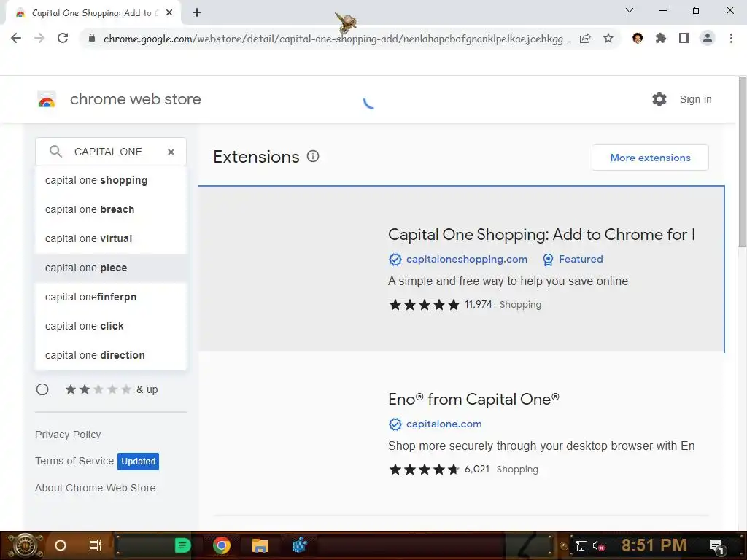Close the Capital One Shopping tab
The width and height of the screenshot is (747, 560).
click(169, 13)
